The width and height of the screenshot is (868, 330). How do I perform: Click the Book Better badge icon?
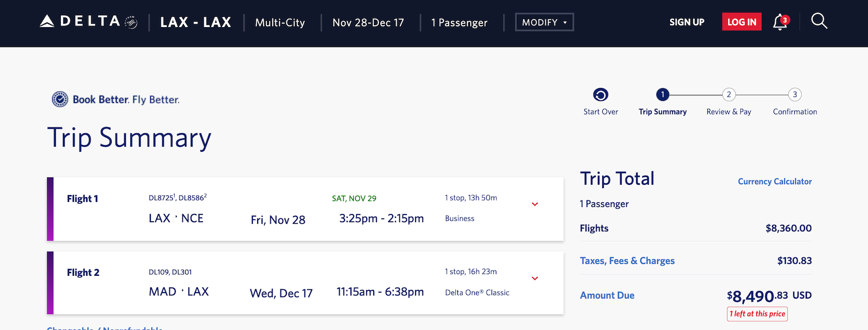coord(60,99)
